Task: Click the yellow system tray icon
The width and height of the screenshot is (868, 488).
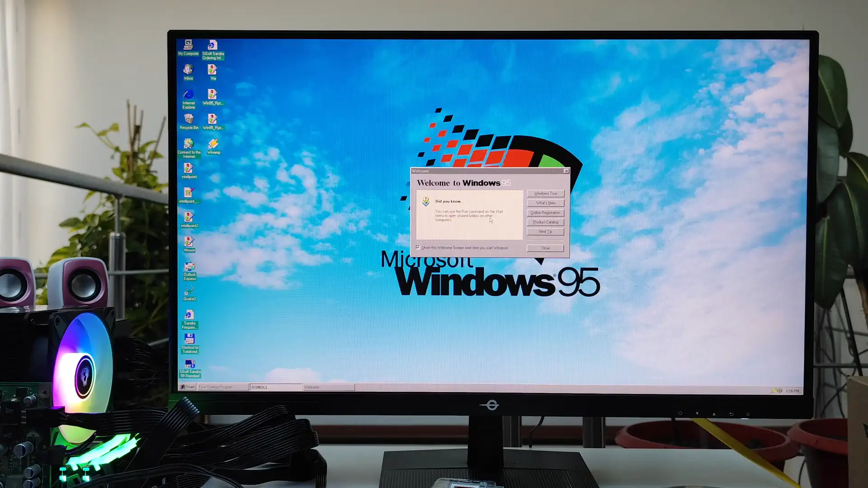Action: coord(774,390)
